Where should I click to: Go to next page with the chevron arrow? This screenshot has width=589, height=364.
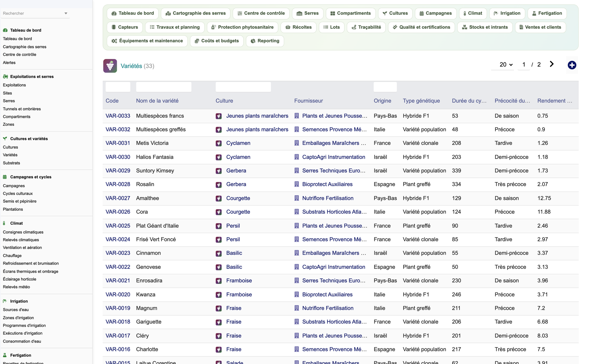pos(551,64)
